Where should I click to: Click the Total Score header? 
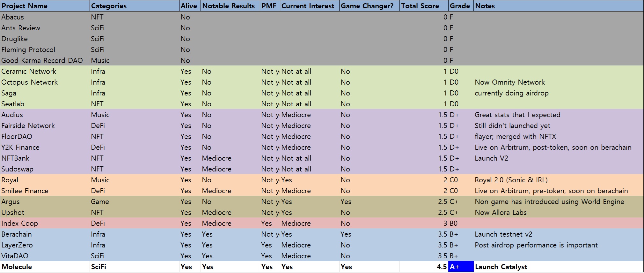click(x=424, y=6)
